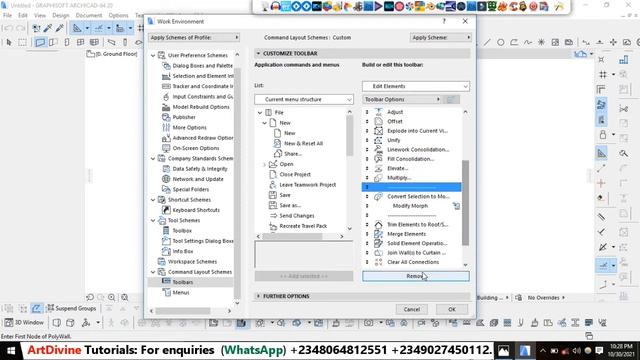Click OK in Work Environment dialog
Viewport: 640px width, 360px height.
[x=451, y=309]
